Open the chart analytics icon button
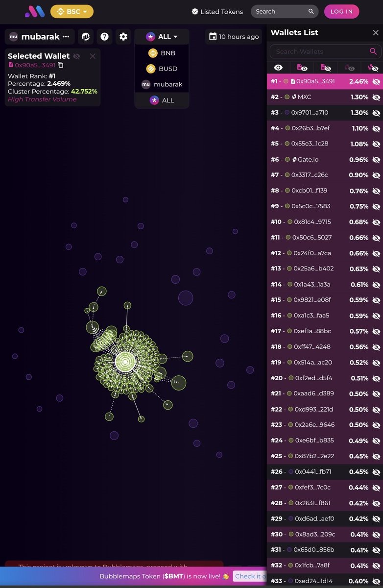383x588 pixels. pos(86,36)
